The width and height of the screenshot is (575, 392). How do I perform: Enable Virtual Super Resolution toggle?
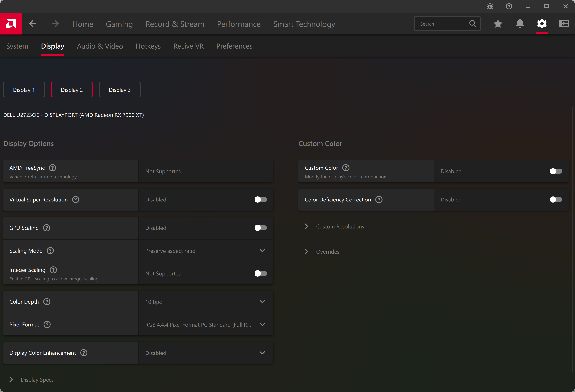pyautogui.click(x=261, y=200)
